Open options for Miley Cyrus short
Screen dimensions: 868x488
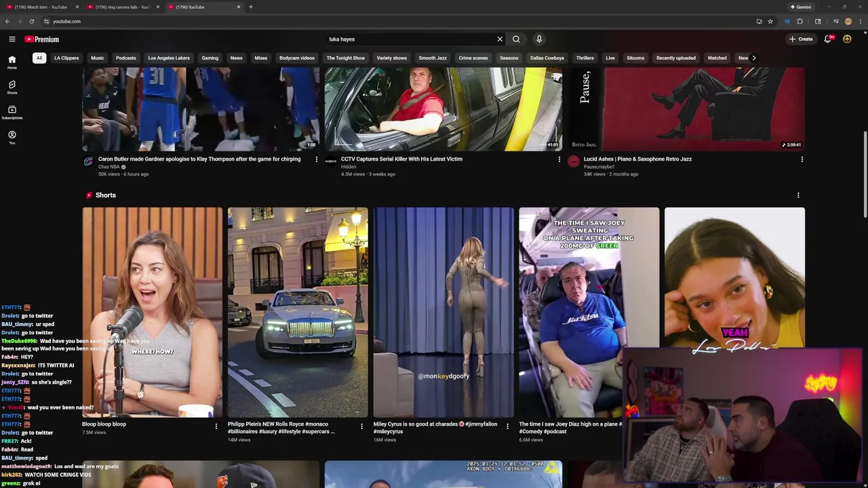click(x=507, y=426)
